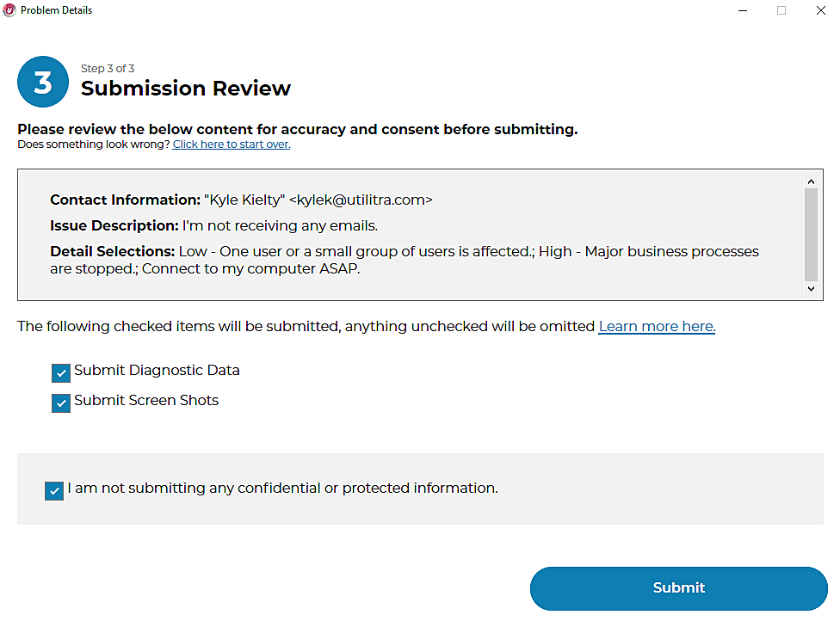Click the Issue Description line in review box
The height and width of the screenshot is (627, 840).
tap(213, 226)
